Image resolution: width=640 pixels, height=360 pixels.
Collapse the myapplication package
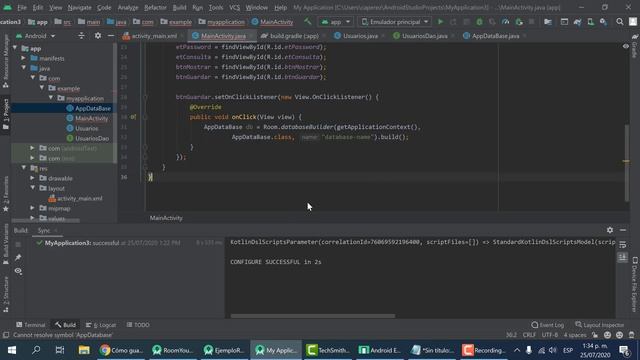tap(51, 98)
